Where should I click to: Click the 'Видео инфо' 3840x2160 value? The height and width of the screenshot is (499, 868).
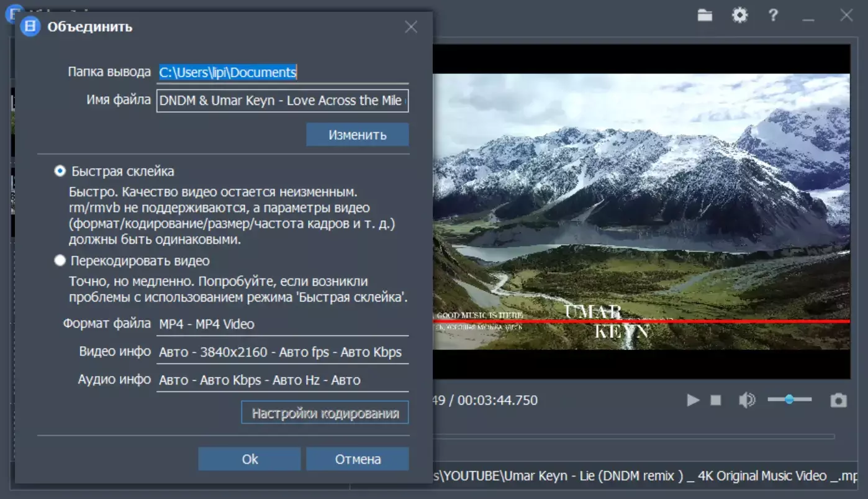click(x=283, y=352)
